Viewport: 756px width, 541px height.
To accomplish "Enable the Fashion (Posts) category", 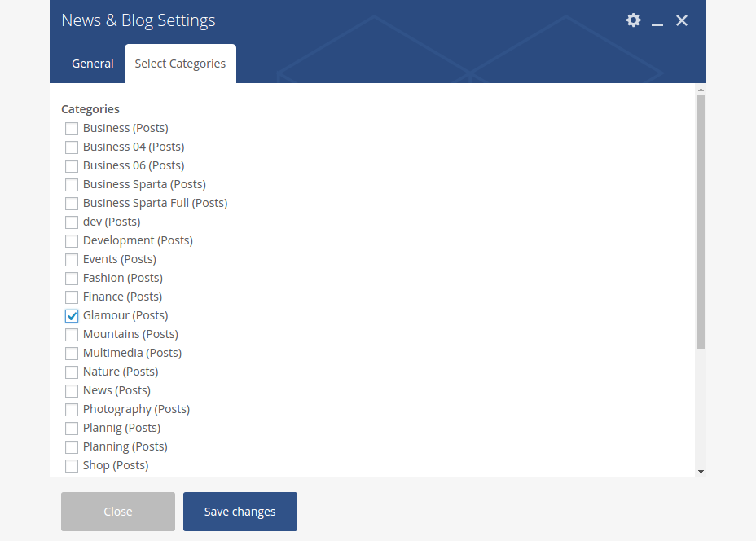I will click(72, 279).
